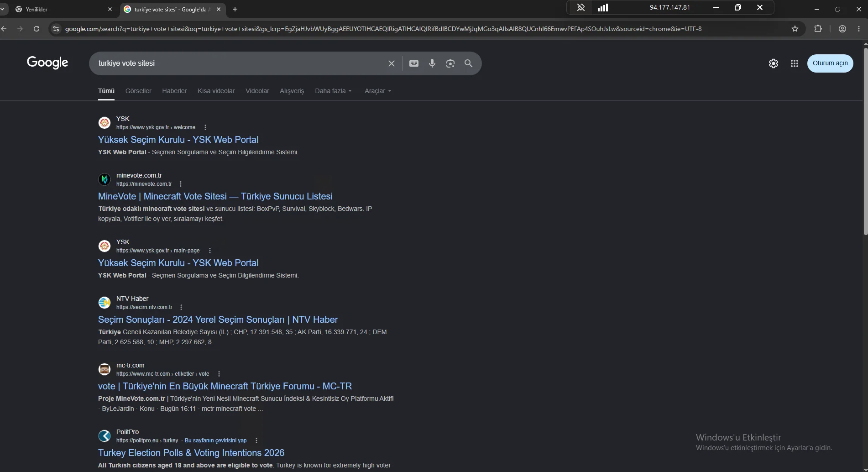
Task: Expand the Araçlar tools dropdown
Action: pyautogui.click(x=378, y=91)
